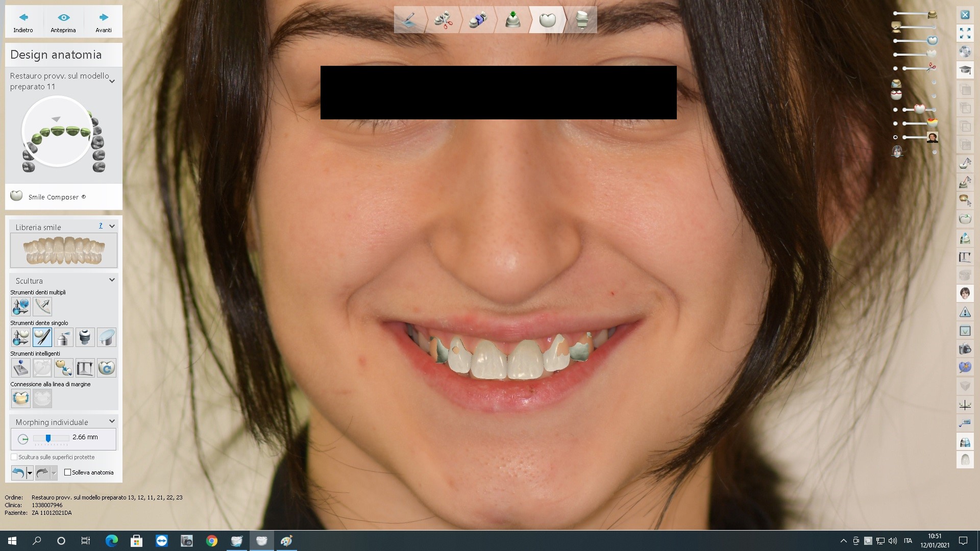Undo the last sculpt action

[x=18, y=473]
